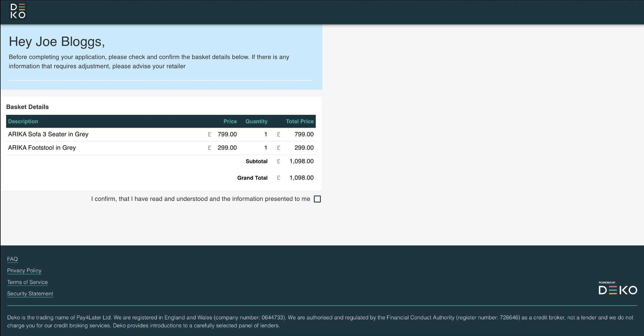The height and width of the screenshot is (336, 644).
Task: Click the Description column header
Action: [x=23, y=121]
